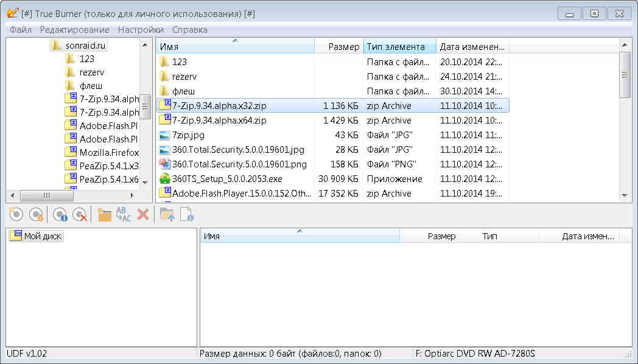Click the folder tree's horizontal scroll-left arrow

(13, 195)
